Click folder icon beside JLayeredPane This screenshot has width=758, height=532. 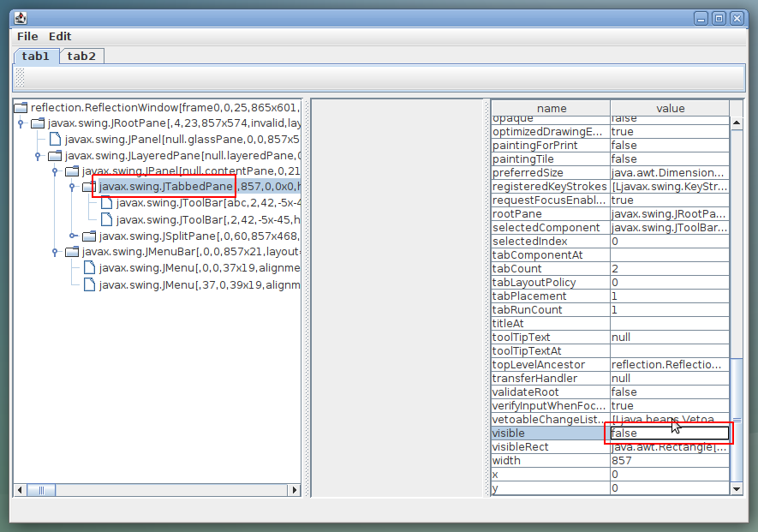pyautogui.click(x=55, y=156)
